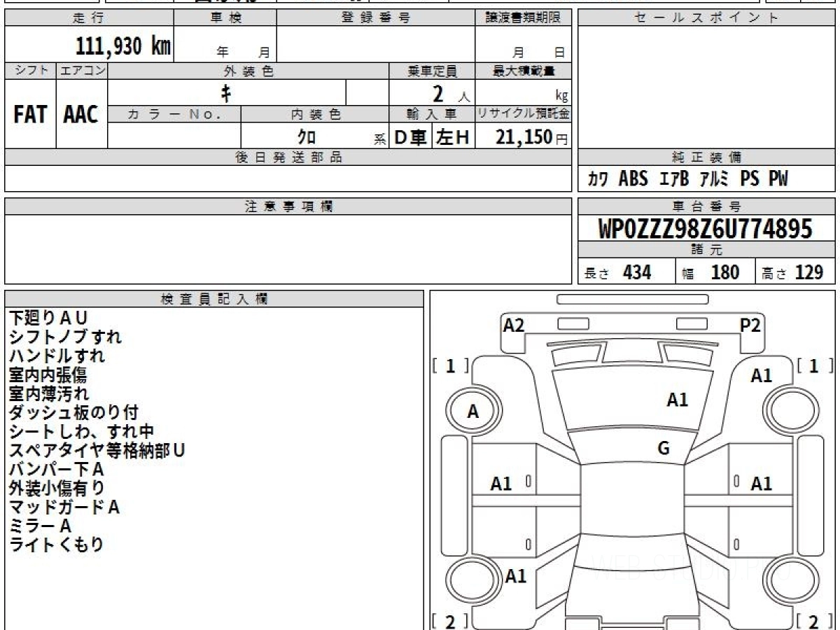Select the note シフトノブすれ

tap(65, 337)
